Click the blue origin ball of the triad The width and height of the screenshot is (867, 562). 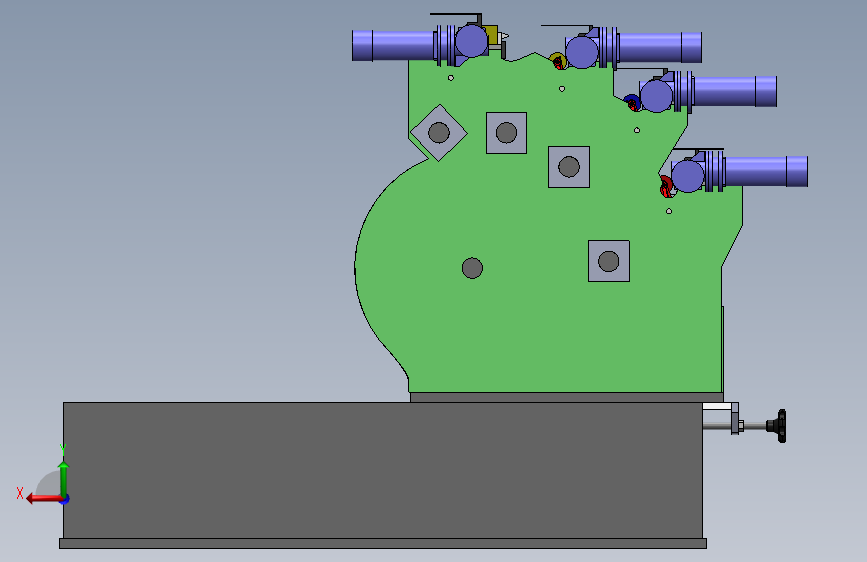(x=65, y=499)
